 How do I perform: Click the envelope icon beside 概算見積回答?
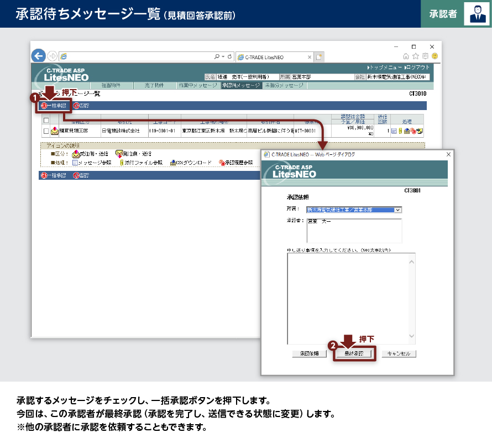(x=54, y=131)
